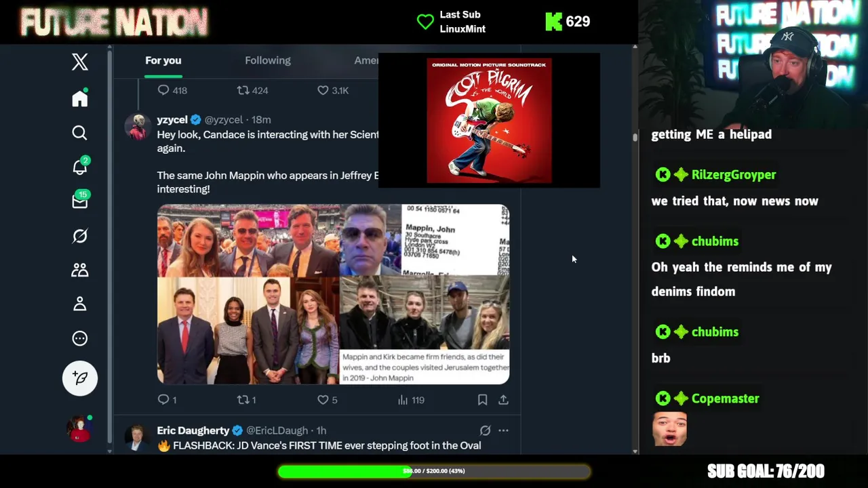Open three-dot menu on Eric Daugherty post

[503, 430]
